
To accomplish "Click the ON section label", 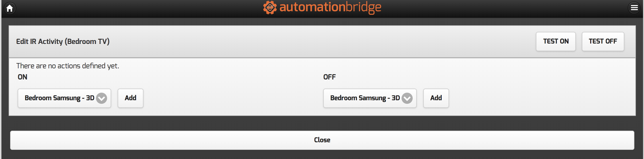I will [22, 77].
